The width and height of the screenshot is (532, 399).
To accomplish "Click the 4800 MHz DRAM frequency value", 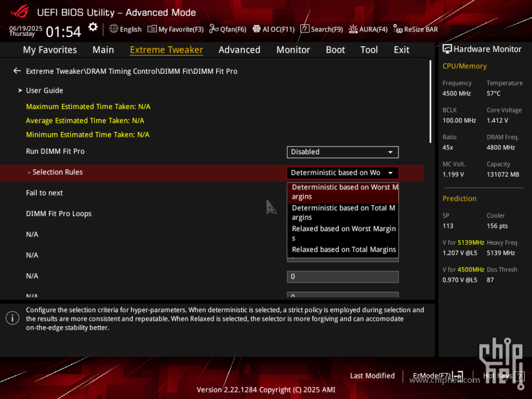I will point(501,148).
